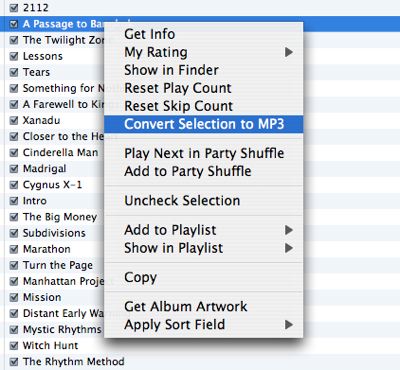Uncheck the Xanadu track checkbox
This screenshot has width=400, height=370.
point(14,120)
